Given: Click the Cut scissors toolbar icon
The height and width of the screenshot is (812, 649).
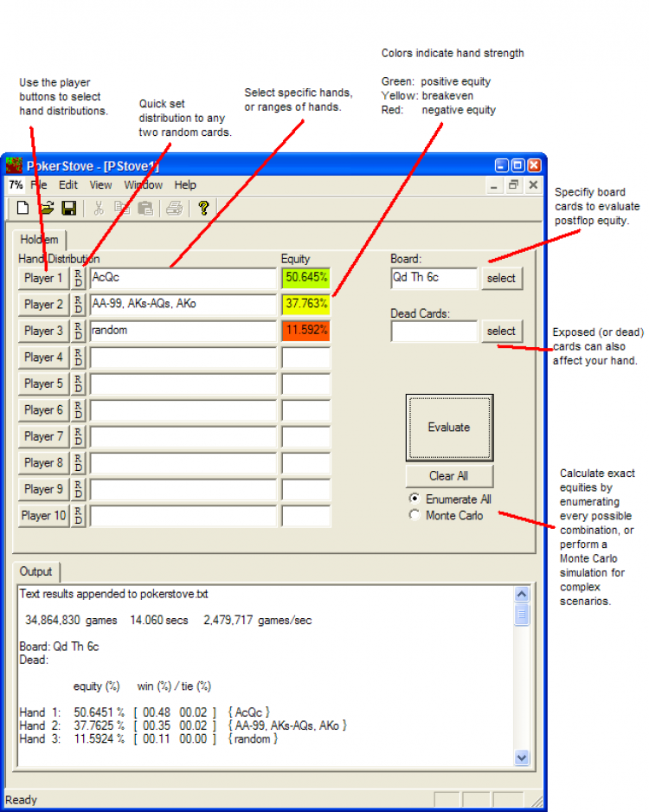Looking at the screenshot, I should 99,208.
